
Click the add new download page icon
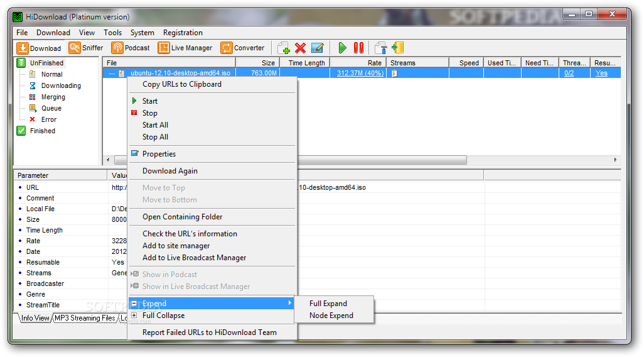click(x=283, y=48)
